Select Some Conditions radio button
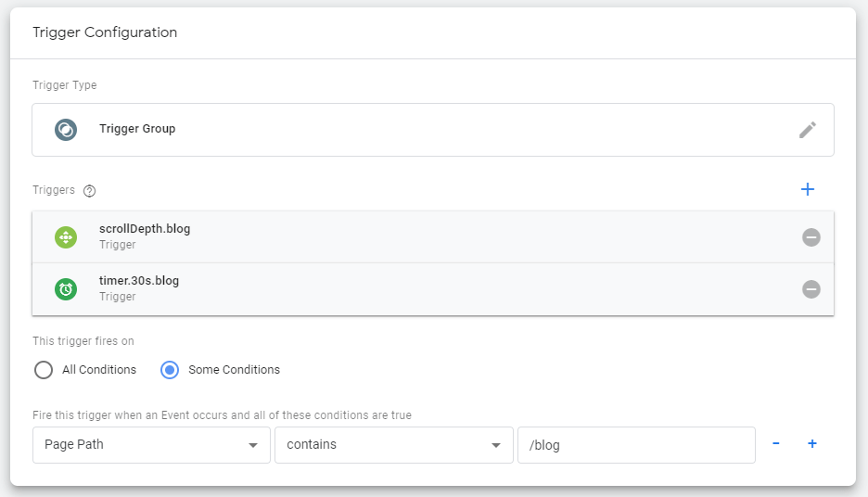This screenshot has height=497, width=868. (170, 370)
